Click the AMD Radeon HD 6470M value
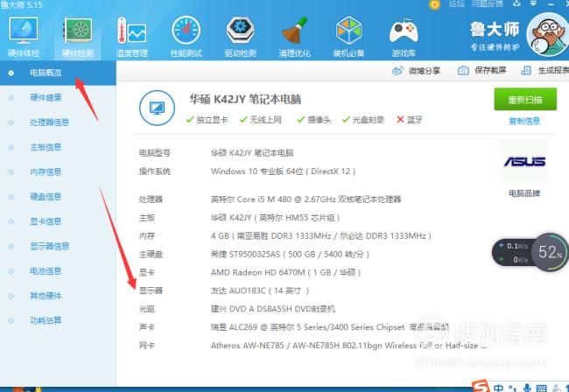This screenshot has width=569, height=392. (x=285, y=272)
